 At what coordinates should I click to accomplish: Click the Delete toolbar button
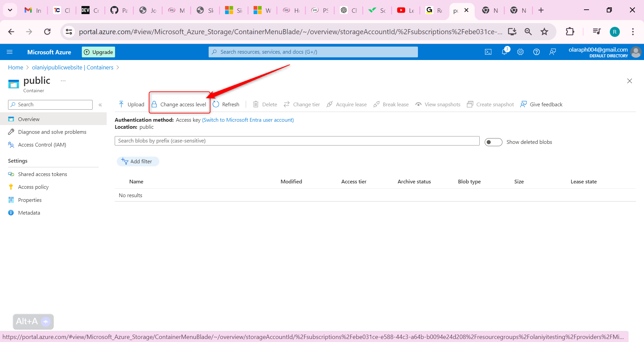click(265, 104)
